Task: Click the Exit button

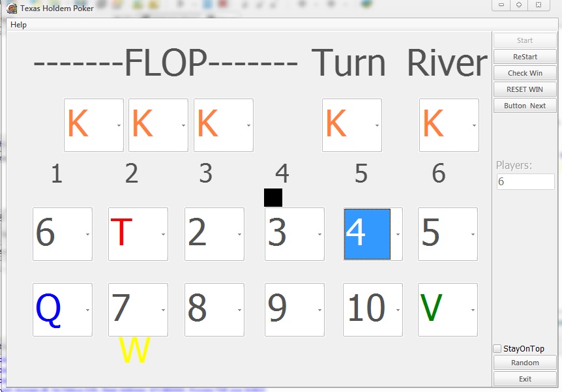Action: coord(525,379)
